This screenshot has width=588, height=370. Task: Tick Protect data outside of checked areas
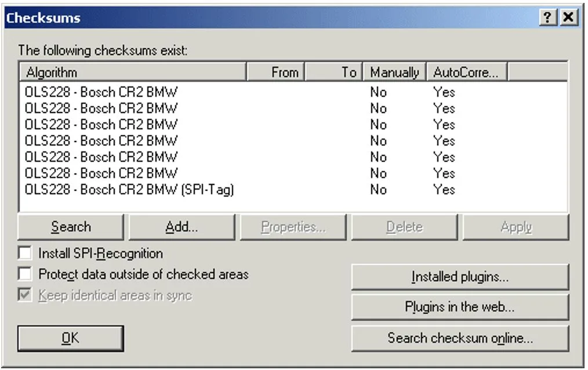tap(25, 274)
